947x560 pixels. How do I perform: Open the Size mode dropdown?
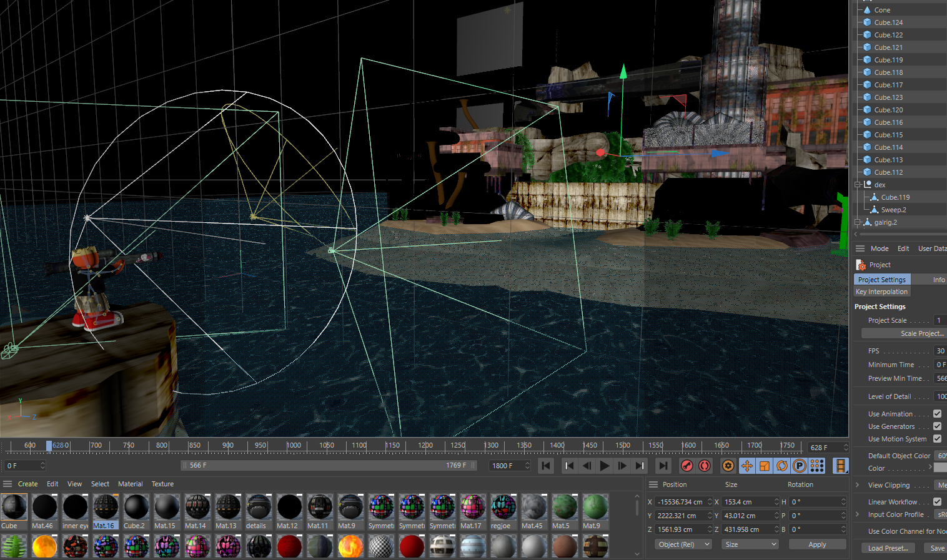[750, 544]
